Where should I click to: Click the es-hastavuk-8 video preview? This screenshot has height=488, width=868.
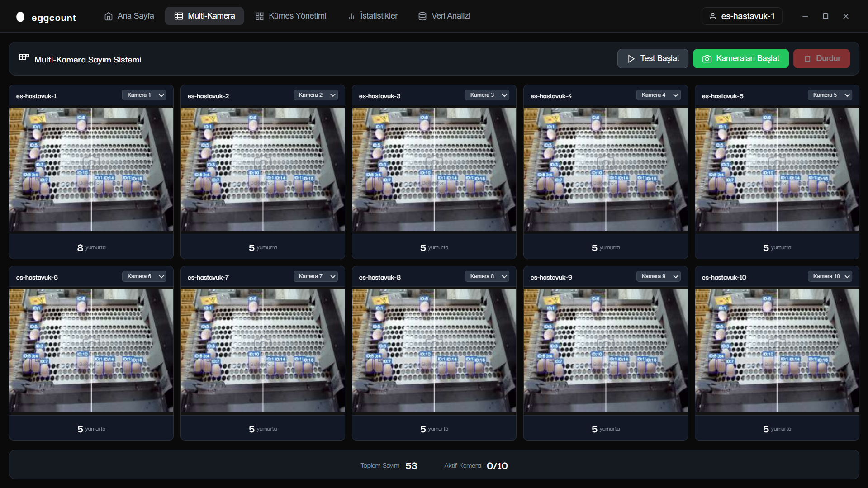point(434,351)
